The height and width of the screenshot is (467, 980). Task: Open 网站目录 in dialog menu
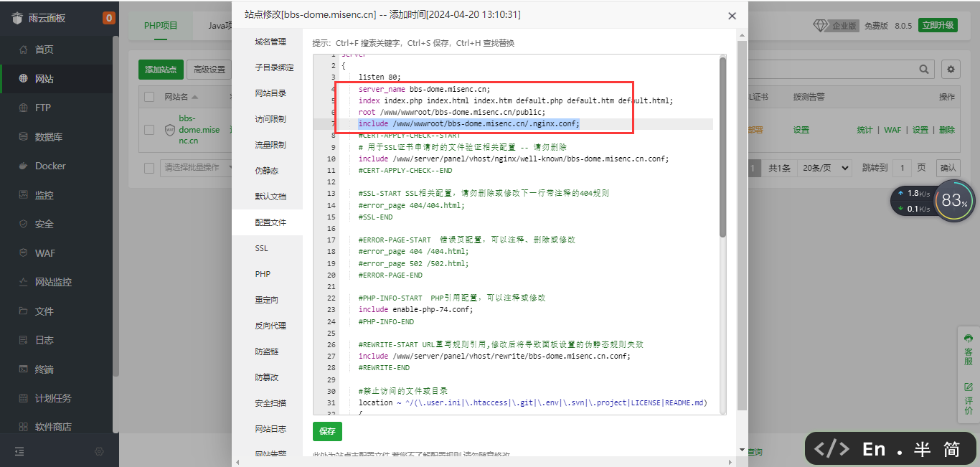tap(270, 93)
